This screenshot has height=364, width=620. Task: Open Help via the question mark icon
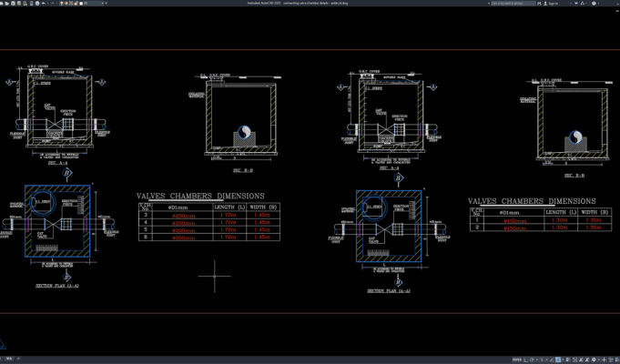(x=594, y=3)
